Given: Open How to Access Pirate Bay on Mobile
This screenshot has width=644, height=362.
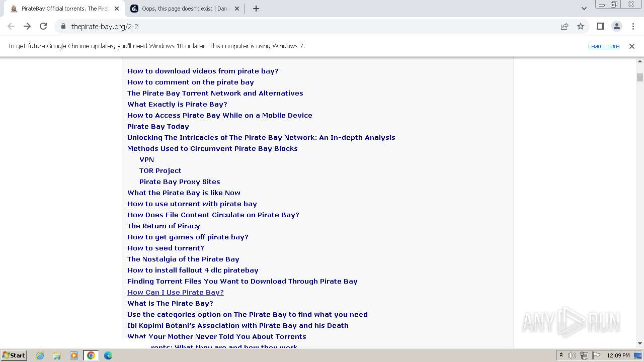Looking at the screenshot, I should 220,115.
